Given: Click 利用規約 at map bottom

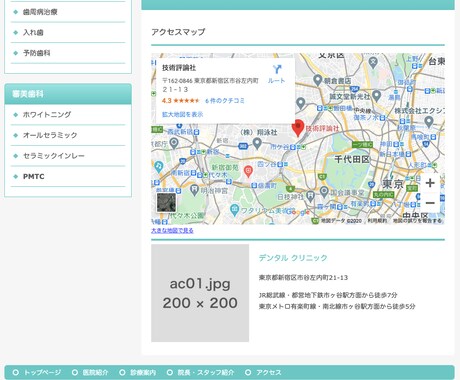Looking at the screenshot, I should point(377,221).
